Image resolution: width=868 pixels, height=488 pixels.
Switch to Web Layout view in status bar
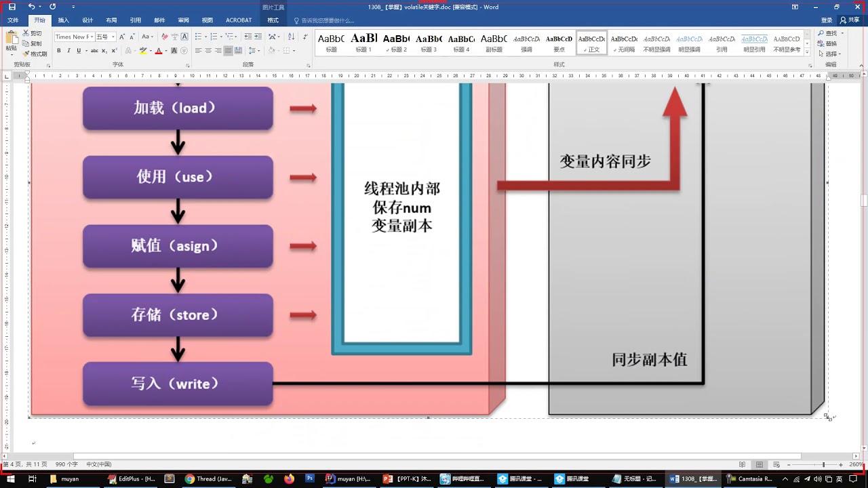pos(775,464)
